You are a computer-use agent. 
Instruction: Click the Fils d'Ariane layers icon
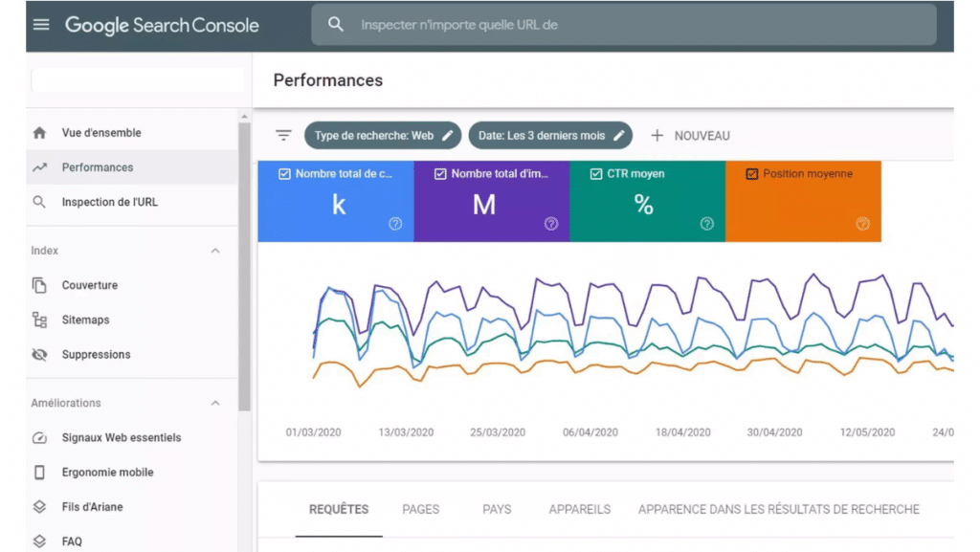point(39,507)
